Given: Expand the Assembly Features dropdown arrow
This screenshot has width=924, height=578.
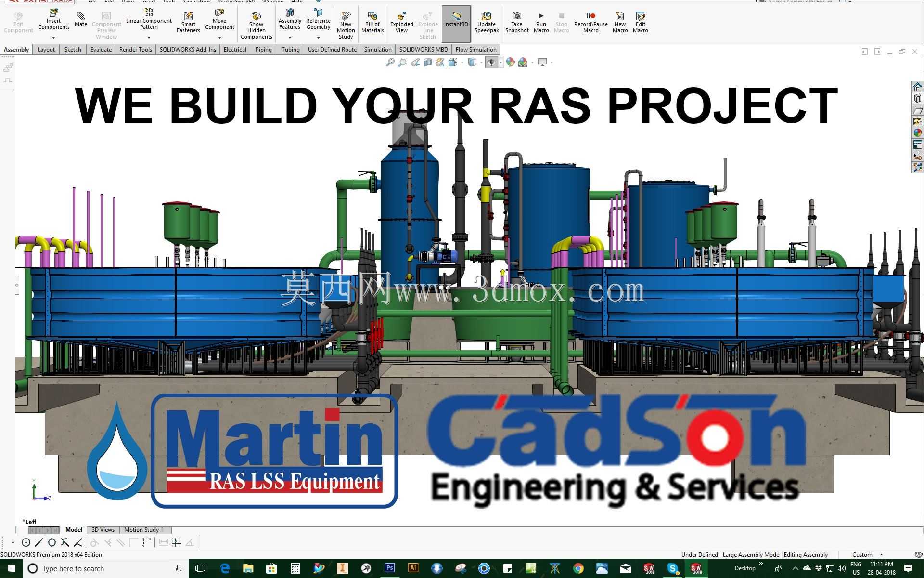Looking at the screenshot, I should [x=290, y=38].
